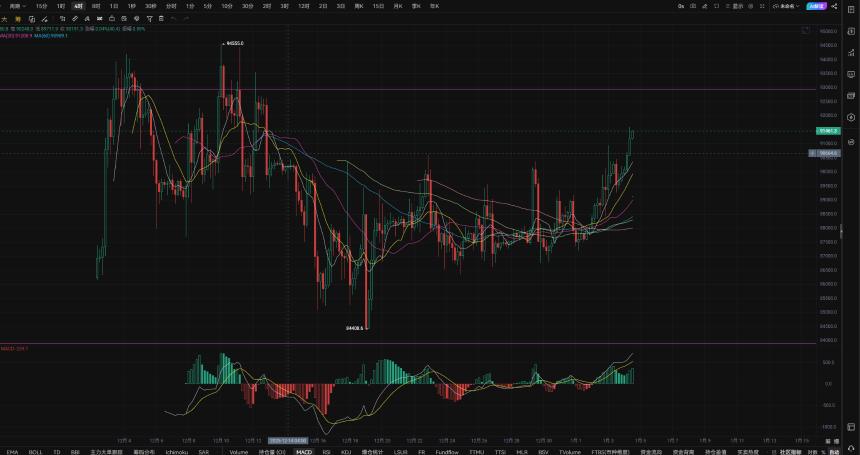Click the 84408.5 low price marker
Screen dimensions: 860x455
(x=354, y=328)
